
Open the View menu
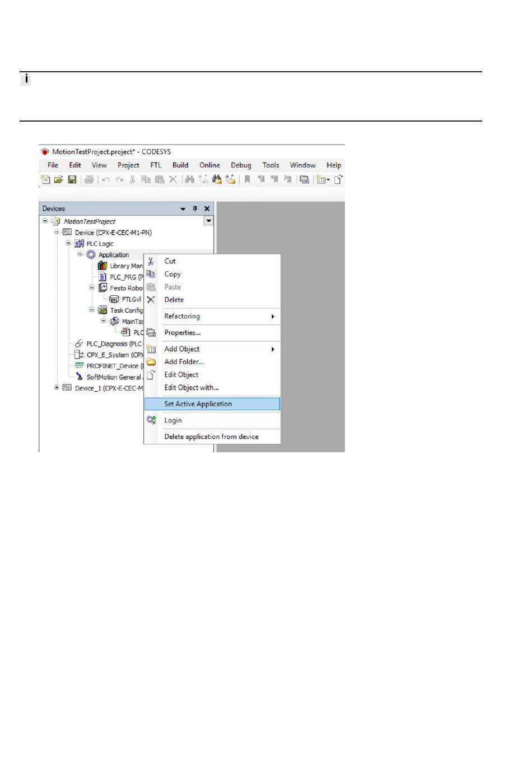(99, 165)
